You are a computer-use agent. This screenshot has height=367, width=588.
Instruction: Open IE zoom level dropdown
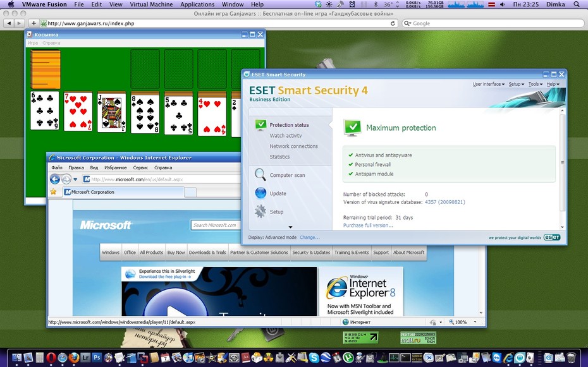point(475,322)
